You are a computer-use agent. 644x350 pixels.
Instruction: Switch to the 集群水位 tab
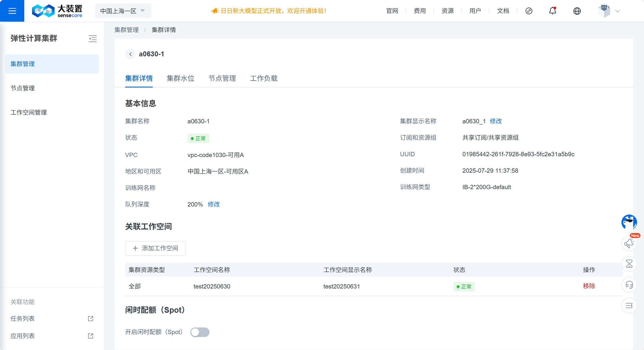click(x=180, y=79)
